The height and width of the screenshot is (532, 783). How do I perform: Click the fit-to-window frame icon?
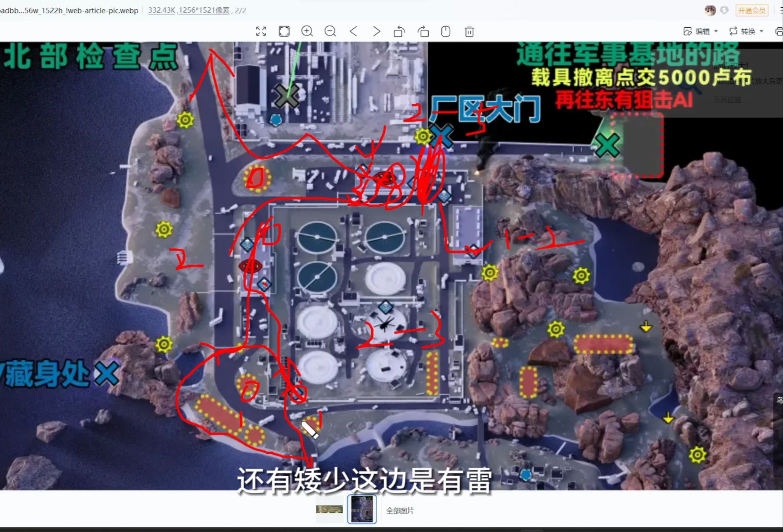284,31
